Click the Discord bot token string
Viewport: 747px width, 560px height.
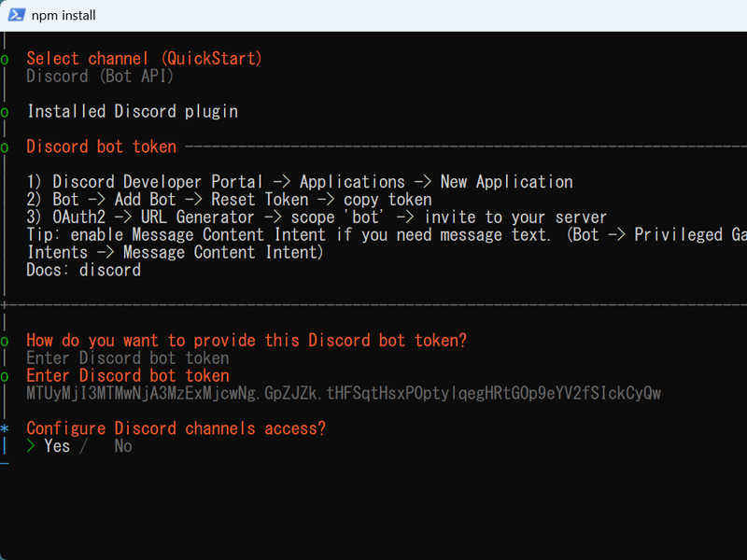tap(344, 393)
